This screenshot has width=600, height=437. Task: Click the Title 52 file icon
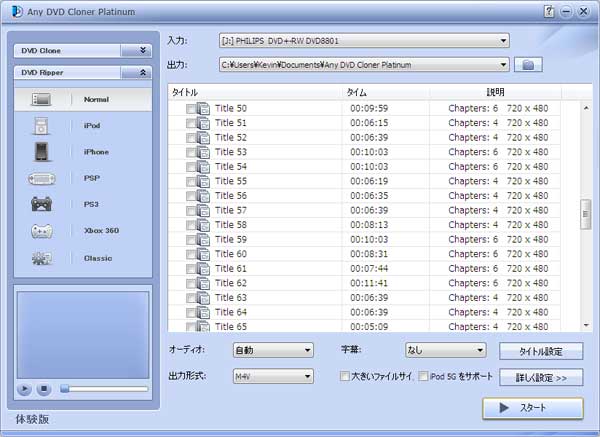point(204,138)
